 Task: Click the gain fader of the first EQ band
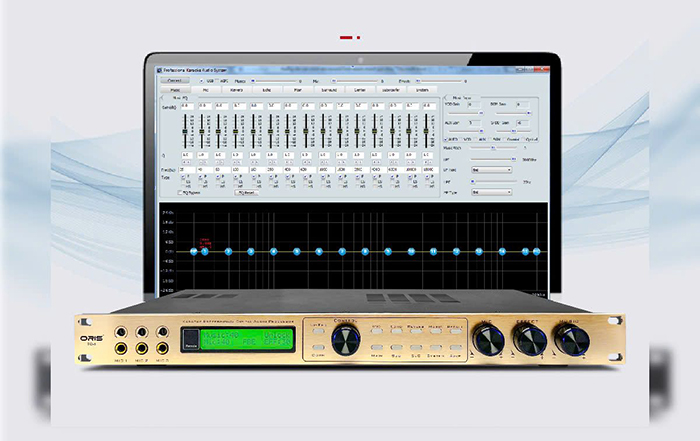pyautogui.click(x=184, y=131)
